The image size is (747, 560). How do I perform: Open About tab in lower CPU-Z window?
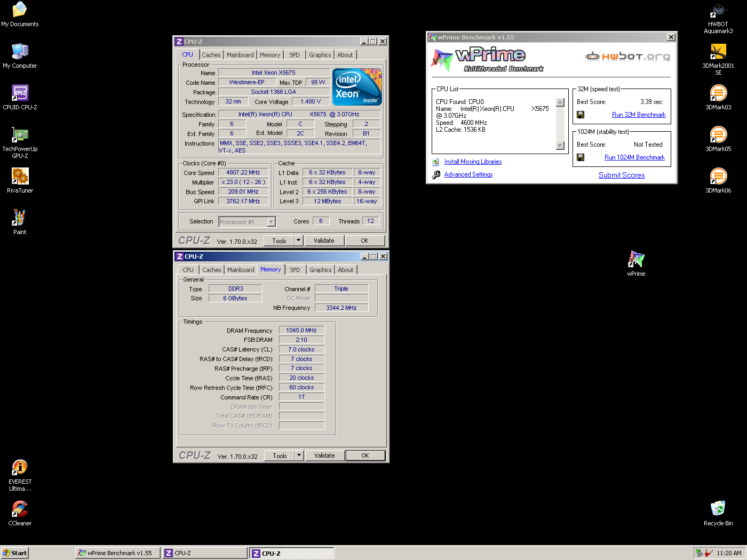click(346, 270)
